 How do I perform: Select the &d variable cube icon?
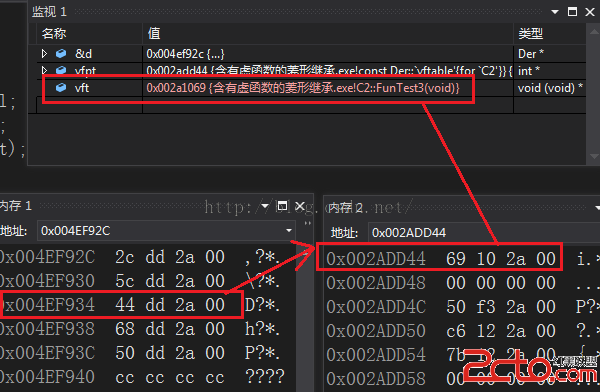(61, 54)
